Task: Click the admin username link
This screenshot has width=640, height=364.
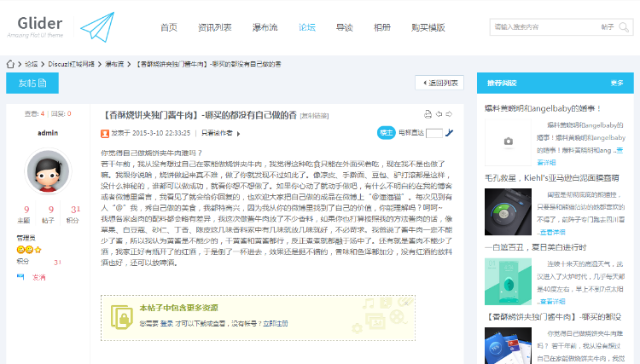Action: click(48, 133)
